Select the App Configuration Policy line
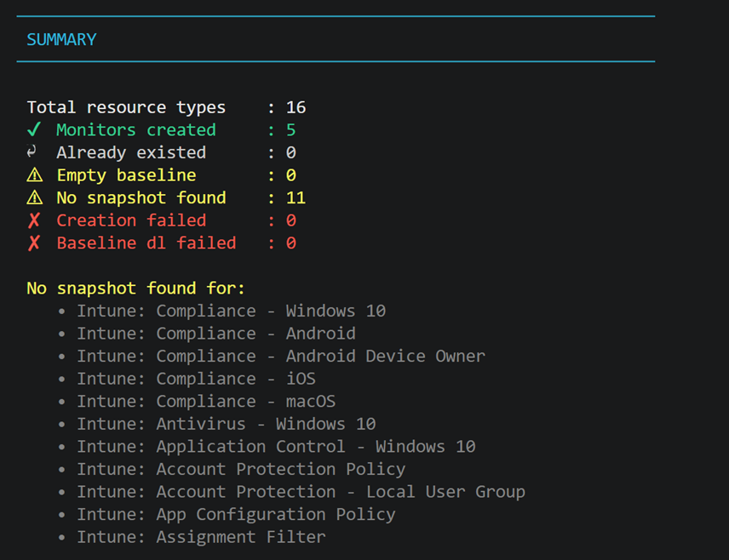Viewport: 729px width, 560px height. [236, 514]
